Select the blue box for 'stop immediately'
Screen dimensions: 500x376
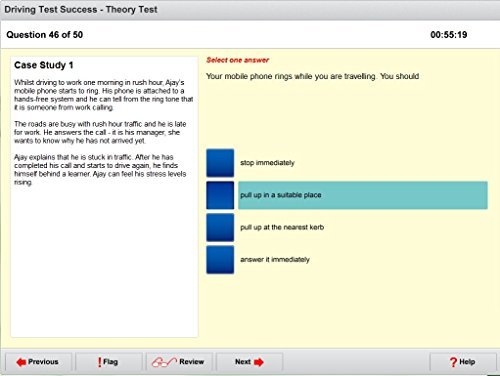coord(220,163)
